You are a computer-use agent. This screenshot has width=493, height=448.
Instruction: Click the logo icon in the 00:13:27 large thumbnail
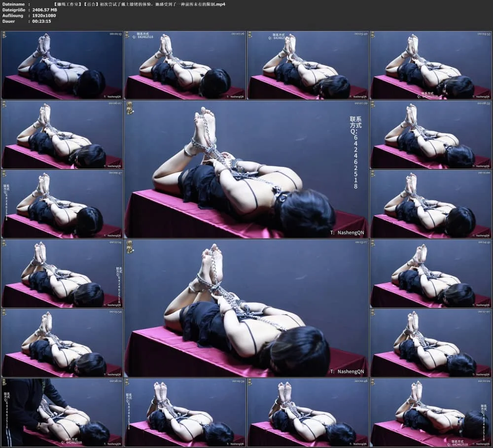130,246
